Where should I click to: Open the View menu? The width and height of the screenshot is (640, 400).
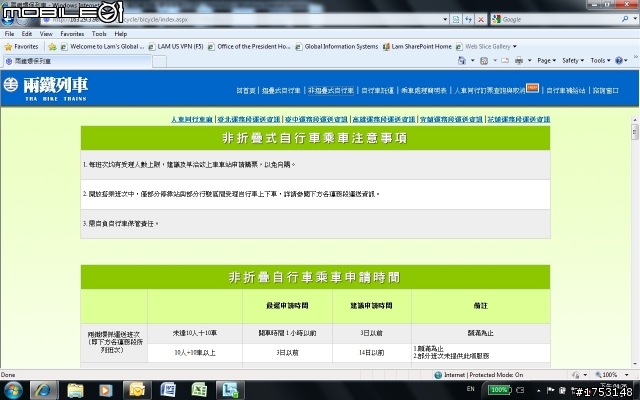(46, 34)
